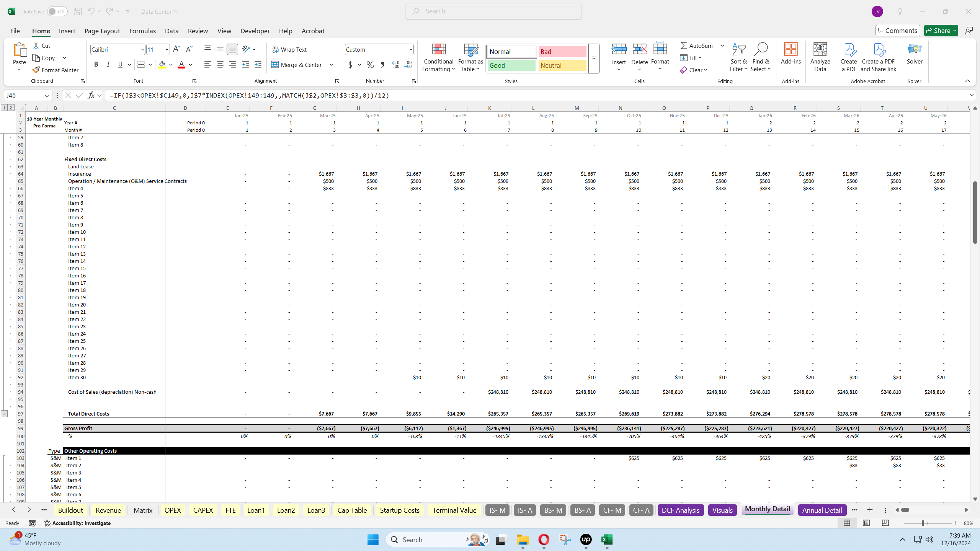Click Increase Decimal icon

coord(396,65)
